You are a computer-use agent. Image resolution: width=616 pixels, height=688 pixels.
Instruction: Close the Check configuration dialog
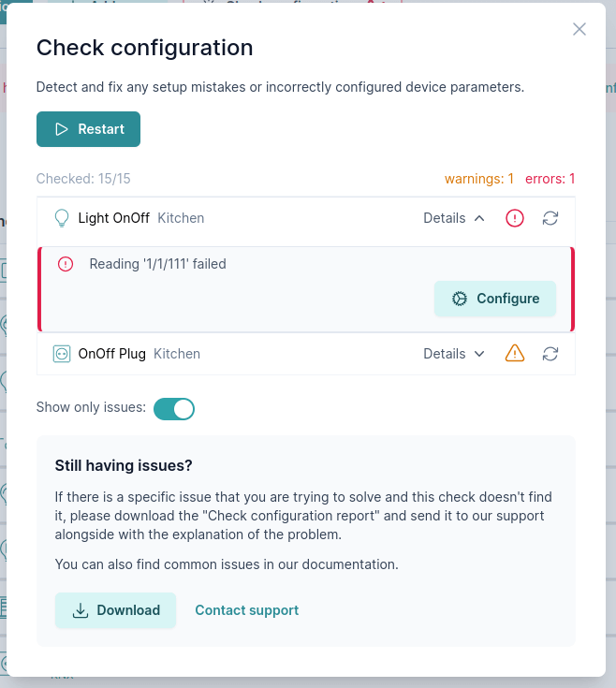[579, 29]
